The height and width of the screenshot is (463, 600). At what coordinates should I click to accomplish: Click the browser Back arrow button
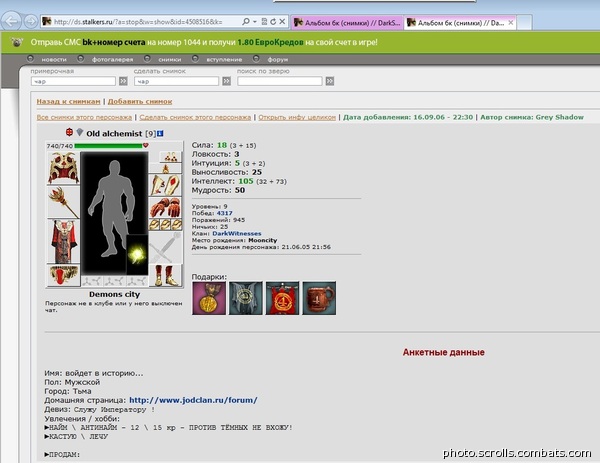[11, 21]
